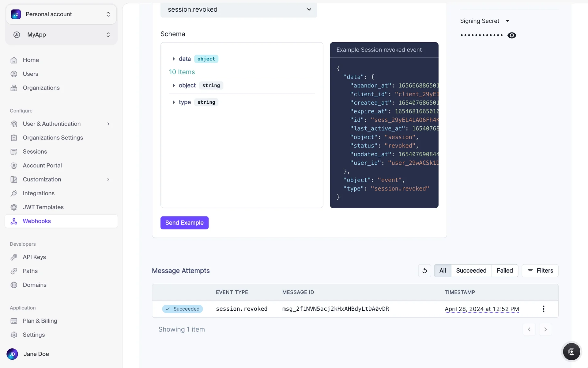Open the JWT Templates page
588x368 pixels.
point(43,207)
